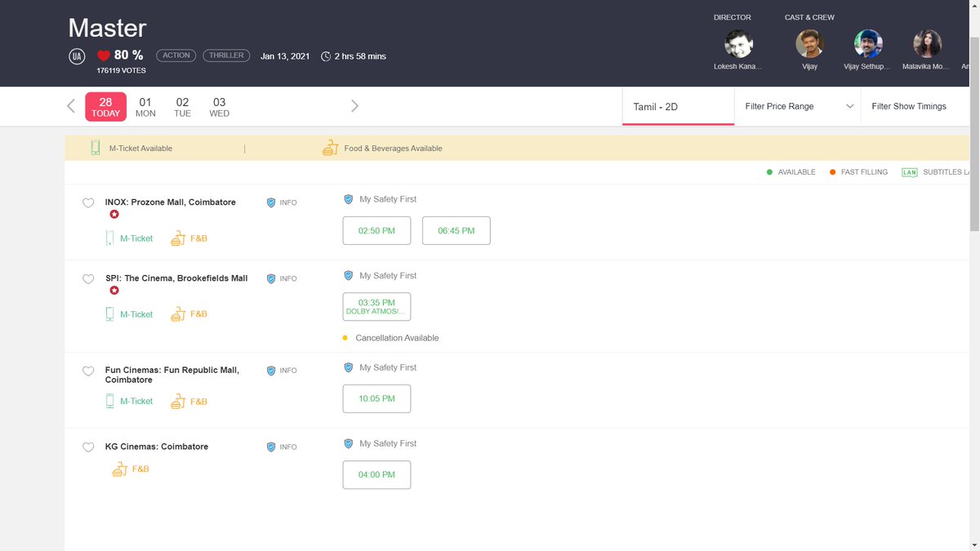
Task: Favorite SPI: The Cinema with heart icon
Action: [88, 279]
